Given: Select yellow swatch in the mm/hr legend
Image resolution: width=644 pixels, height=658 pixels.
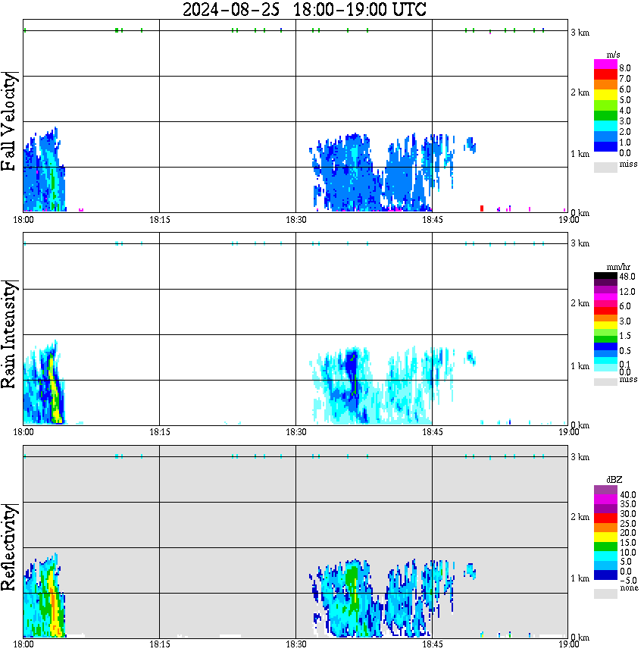Looking at the screenshot, I should [x=605, y=325].
